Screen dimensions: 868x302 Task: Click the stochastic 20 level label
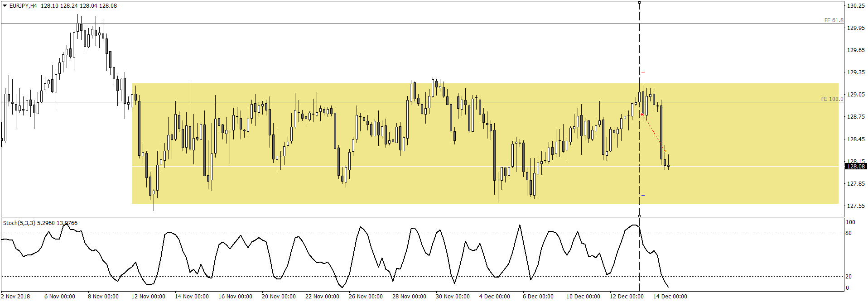pos(849,277)
